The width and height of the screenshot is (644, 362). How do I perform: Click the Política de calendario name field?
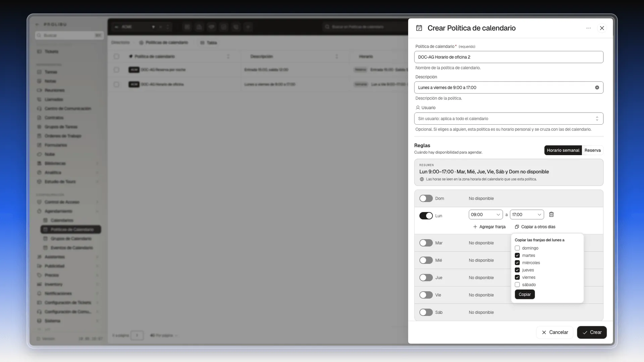pyautogui.click(x=508, y=57)
